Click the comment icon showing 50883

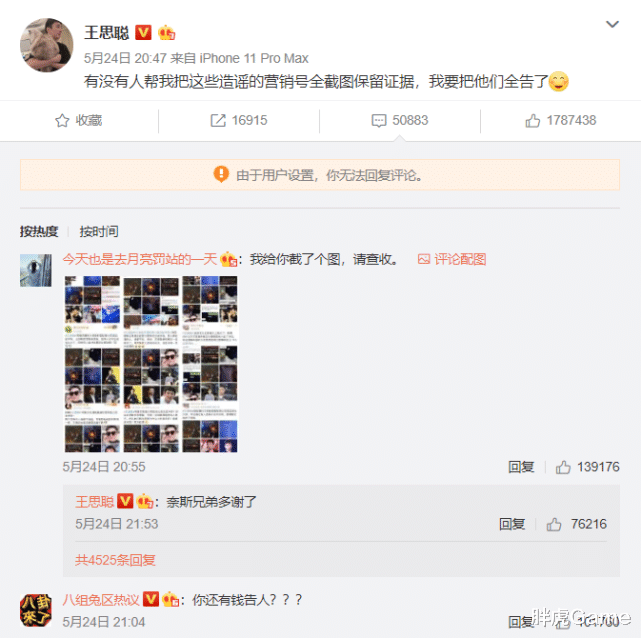(x=379, y=121)
